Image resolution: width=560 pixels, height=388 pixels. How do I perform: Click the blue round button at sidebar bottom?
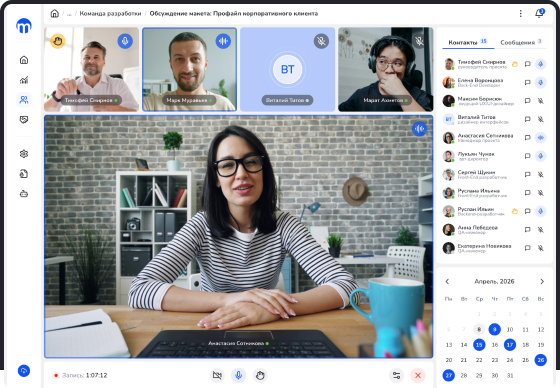coord(24,371)
